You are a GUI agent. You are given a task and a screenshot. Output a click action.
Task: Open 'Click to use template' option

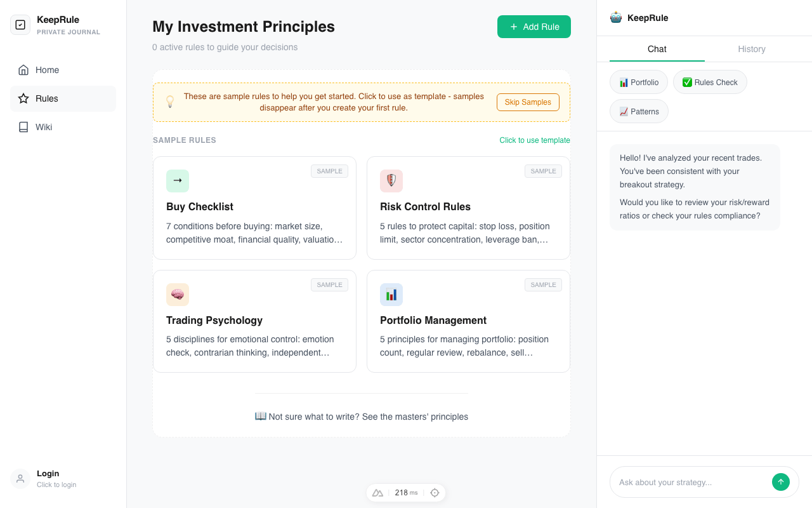(534, 140)
